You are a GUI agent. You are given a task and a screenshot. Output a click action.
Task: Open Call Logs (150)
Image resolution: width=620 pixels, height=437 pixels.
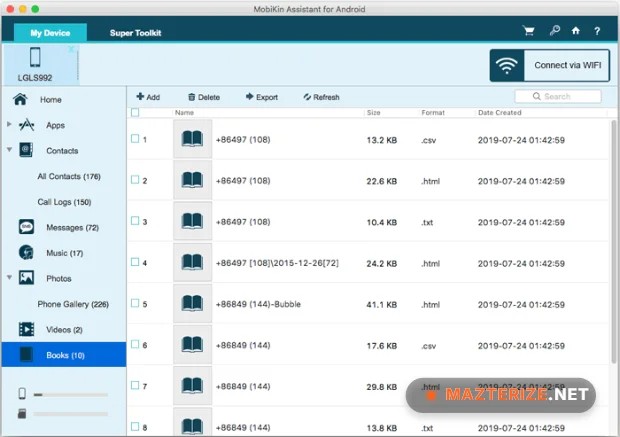pyautogui.click(x=64, y=202)
